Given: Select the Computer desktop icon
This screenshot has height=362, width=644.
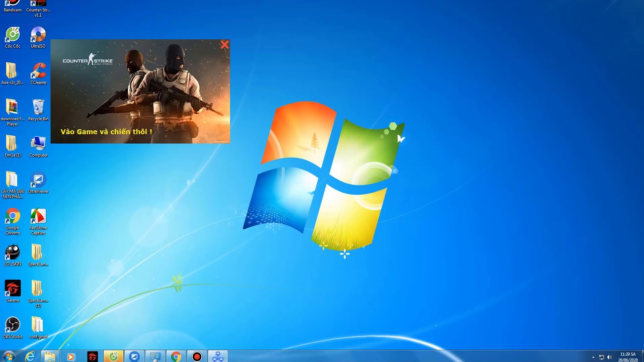Looking at the screenshot, I should tap(38, 144).
